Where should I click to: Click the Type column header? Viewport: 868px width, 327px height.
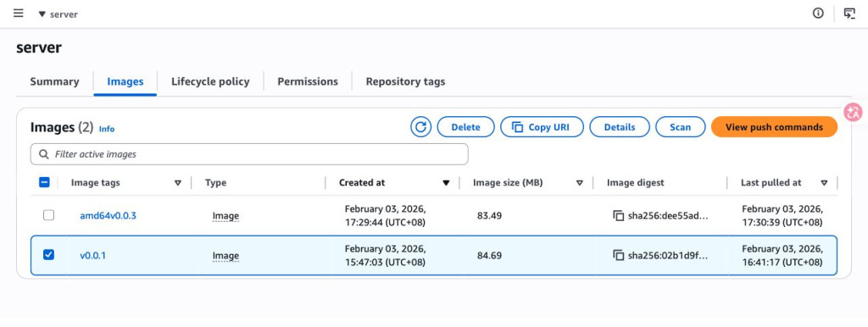coord(215,183)
